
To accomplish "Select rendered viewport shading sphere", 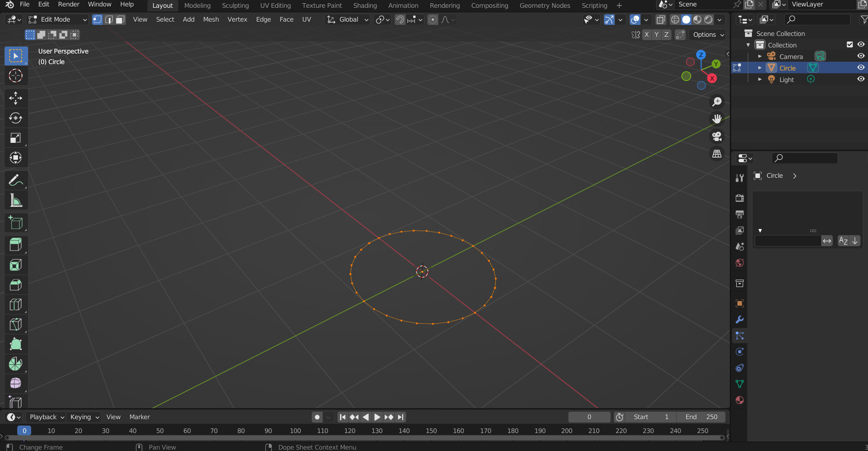I will point(709,19).
